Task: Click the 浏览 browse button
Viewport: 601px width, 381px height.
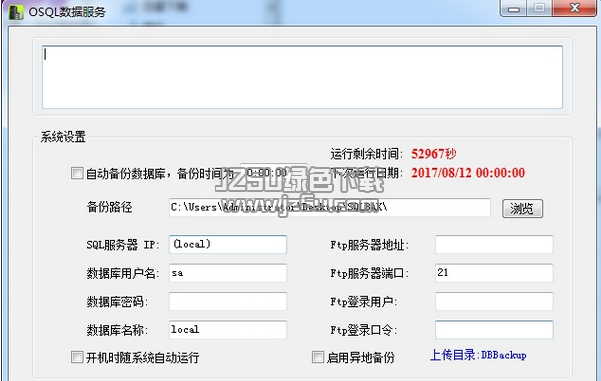Action: [522, 209]
